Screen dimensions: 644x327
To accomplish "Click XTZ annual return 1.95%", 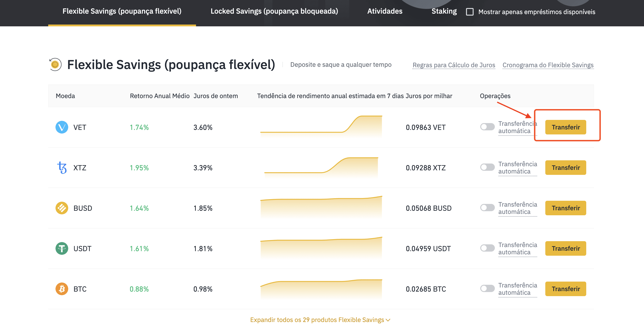I will coord(139,168).
